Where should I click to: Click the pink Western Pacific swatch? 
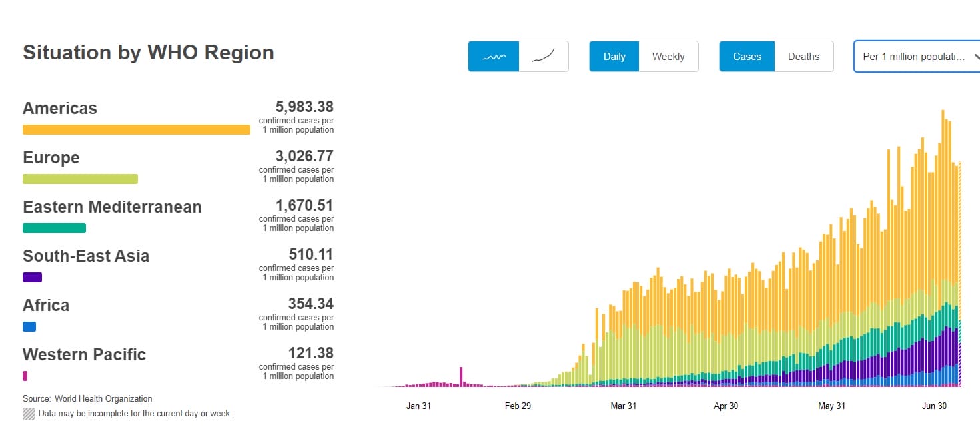click(25, 376)
